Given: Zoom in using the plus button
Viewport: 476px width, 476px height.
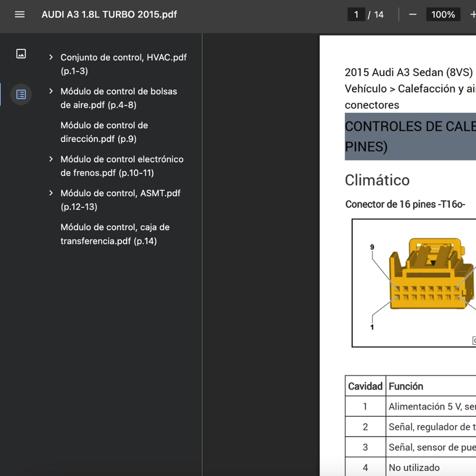Looking at the screenshot, I should click(x=472, y=15).
